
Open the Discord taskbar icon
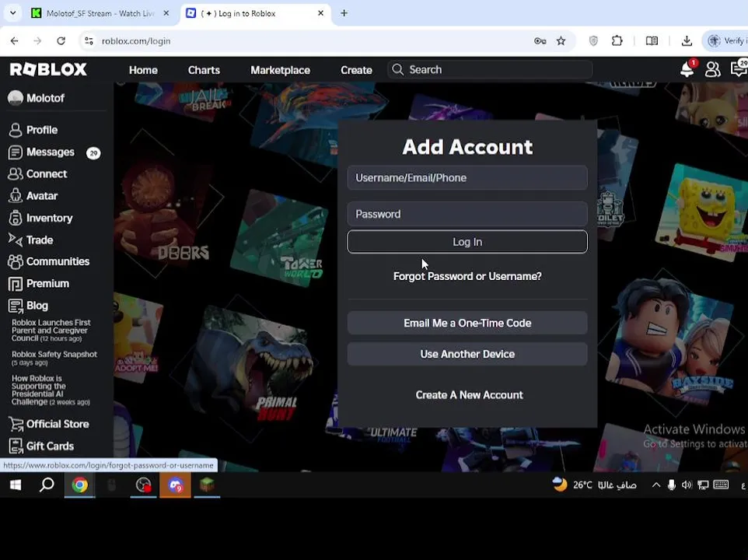click(x=175, y=485)
